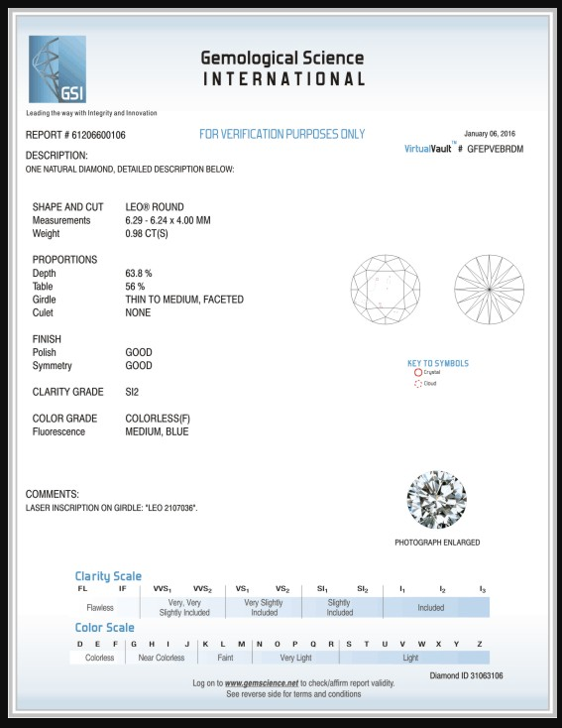This screenshot has height=728, width=562.
Task: Click the red Crystal symbol in key
Action: [x=418, y=372]
